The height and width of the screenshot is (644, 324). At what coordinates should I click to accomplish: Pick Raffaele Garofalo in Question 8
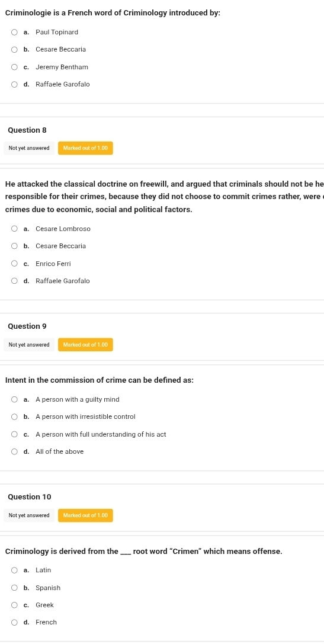point(14,281)
